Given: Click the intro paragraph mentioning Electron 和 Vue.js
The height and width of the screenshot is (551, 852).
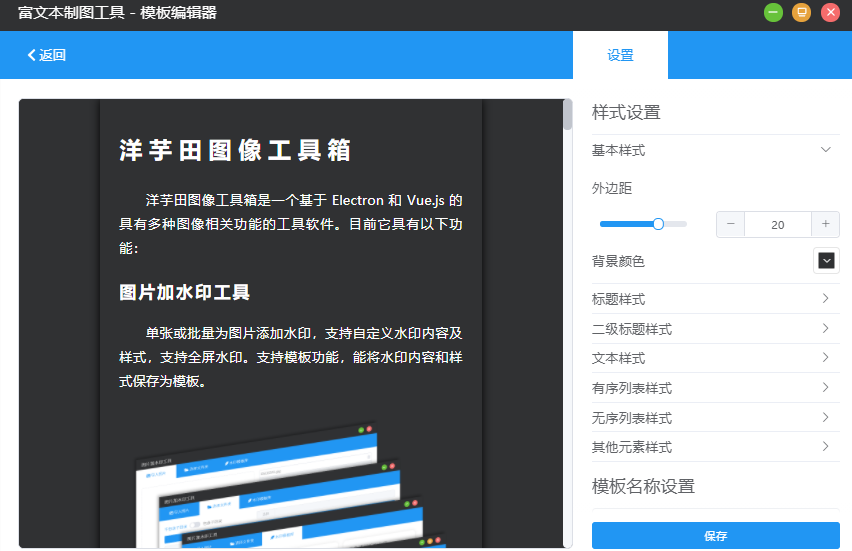Looking at the screenshot, I should click(291, 224).
